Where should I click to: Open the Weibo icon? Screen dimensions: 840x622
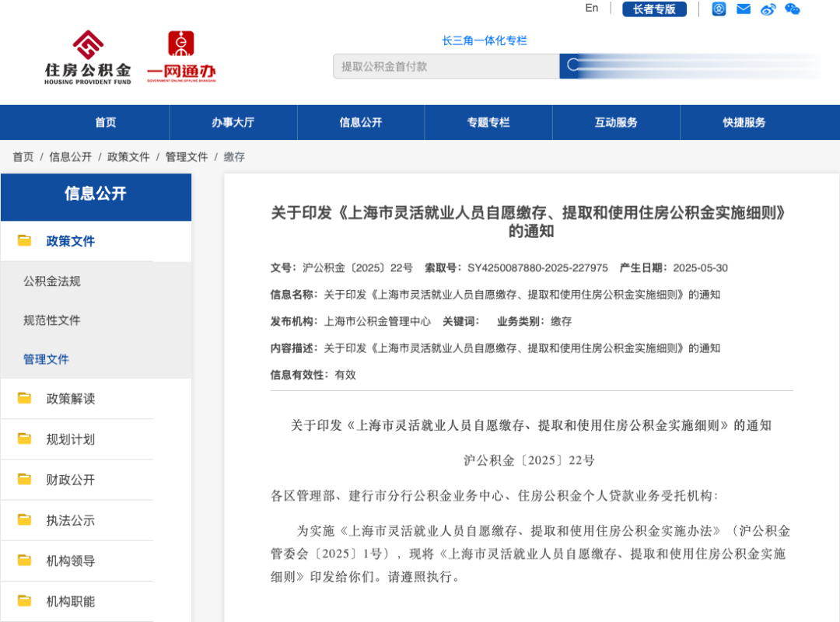click(x=768, y=9)
